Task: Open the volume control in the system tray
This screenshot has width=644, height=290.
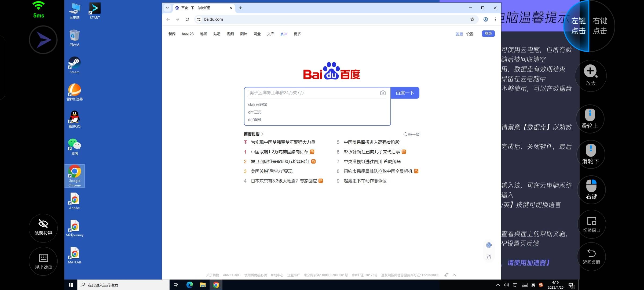Action: (507, 285)
